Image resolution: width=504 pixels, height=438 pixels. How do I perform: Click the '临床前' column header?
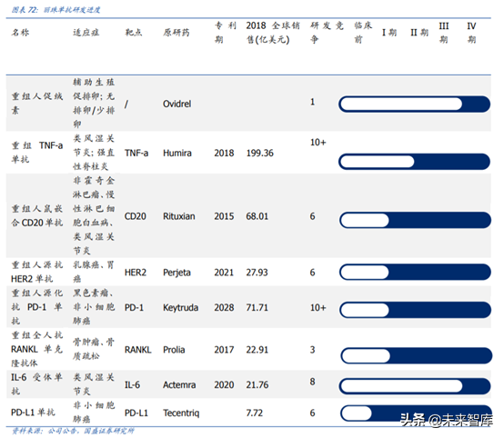pos(363,33)
